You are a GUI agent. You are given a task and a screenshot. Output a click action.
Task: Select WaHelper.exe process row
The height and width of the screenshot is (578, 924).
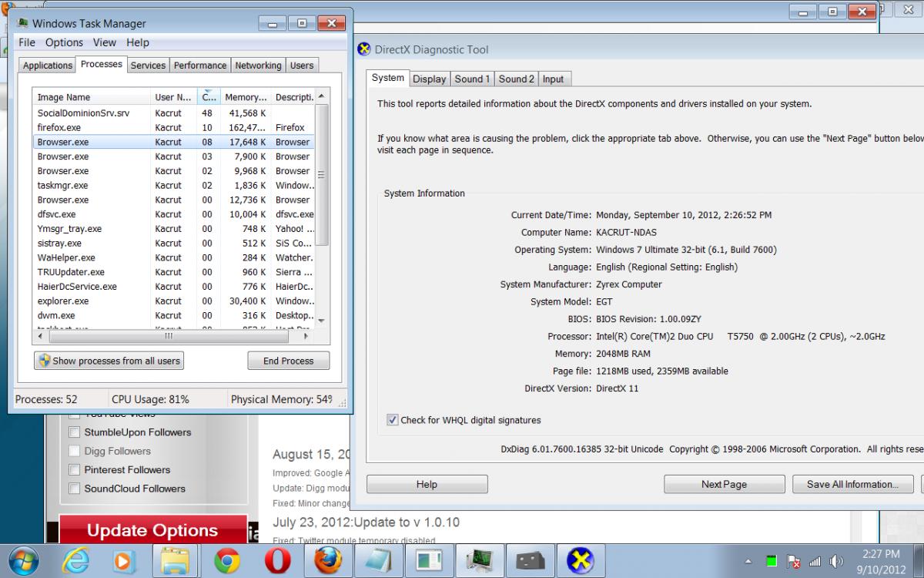click(173, 257)
